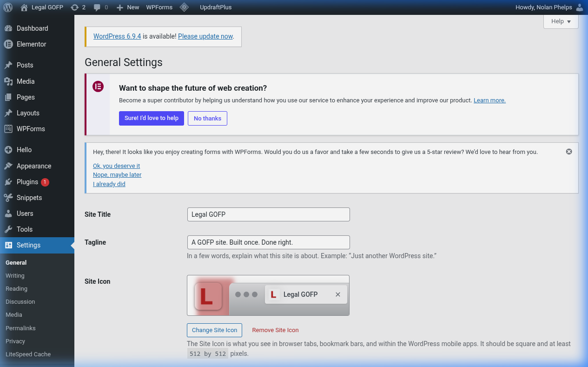Click inside the Tagline text field

[268, 242]
